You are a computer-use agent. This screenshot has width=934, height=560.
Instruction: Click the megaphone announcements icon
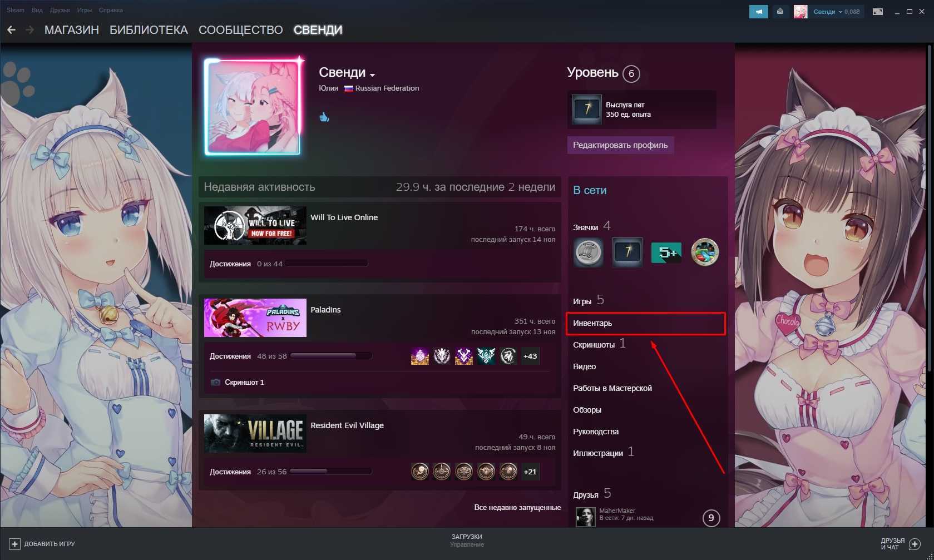coord(758,12)
